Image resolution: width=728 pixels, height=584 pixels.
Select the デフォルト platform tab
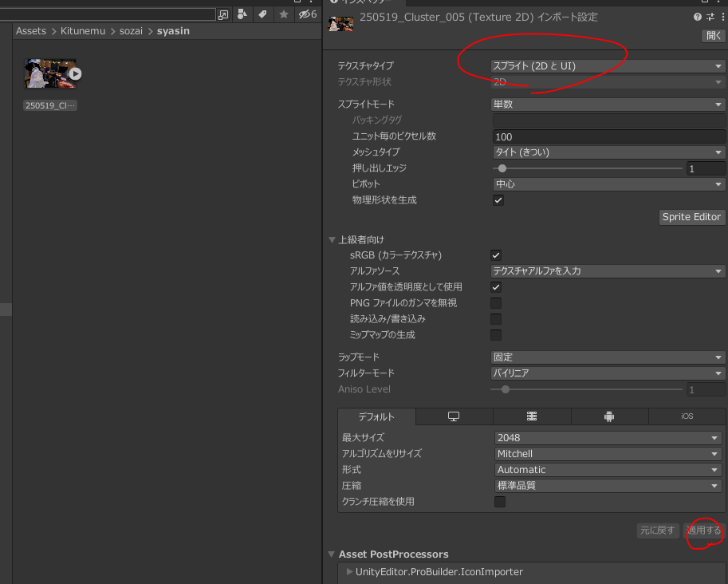[x=376, y=416]
